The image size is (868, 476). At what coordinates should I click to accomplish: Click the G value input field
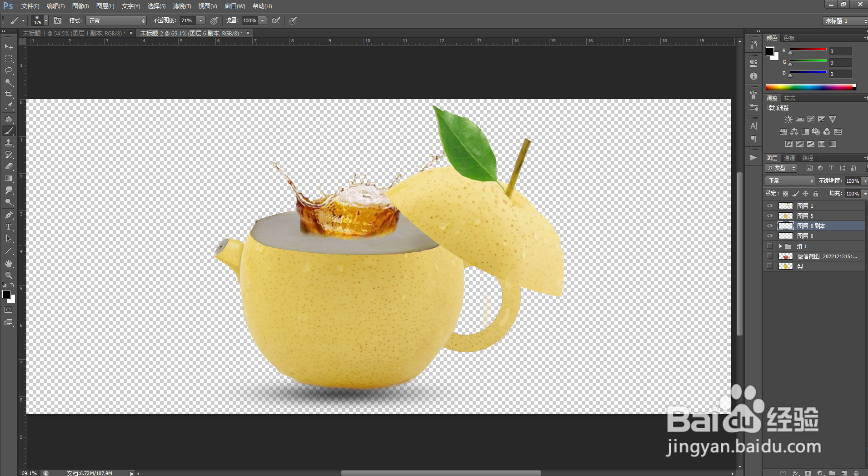[x=840, y=63]
